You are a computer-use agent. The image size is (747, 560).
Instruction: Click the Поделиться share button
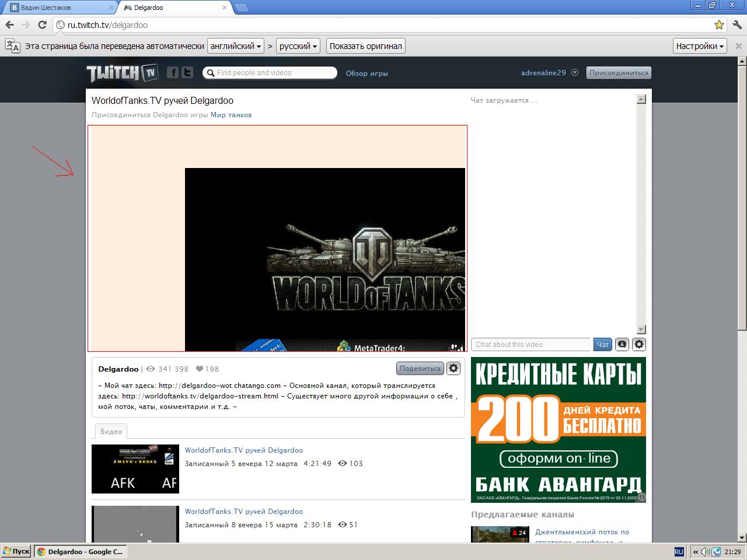click(420, 368)
